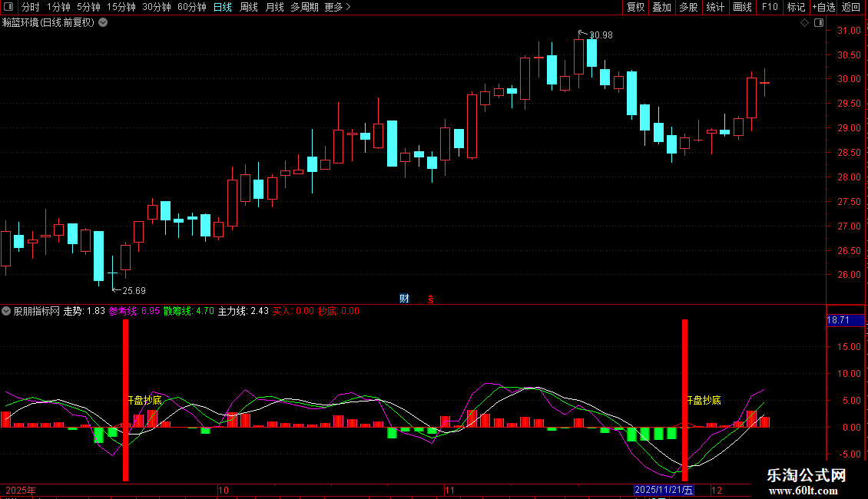The image size is (868, 499).
Task: Open dropdown beside 瀚蓝环境 title
Action: [103, 23]
